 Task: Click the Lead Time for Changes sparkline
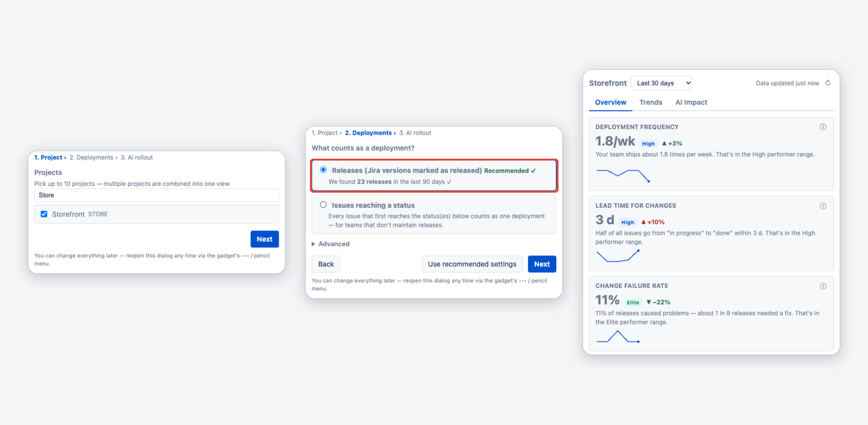click(x=618, y=255)
